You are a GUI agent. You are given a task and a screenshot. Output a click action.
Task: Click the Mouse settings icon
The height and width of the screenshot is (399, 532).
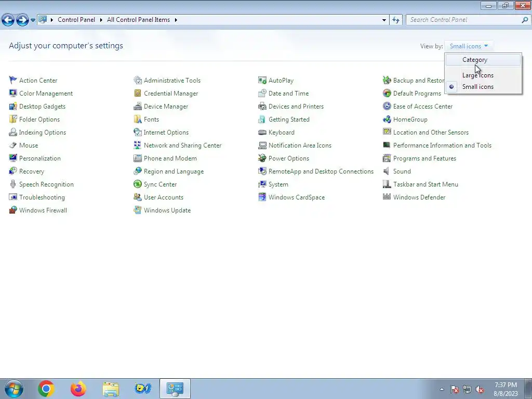click(13, 145)
